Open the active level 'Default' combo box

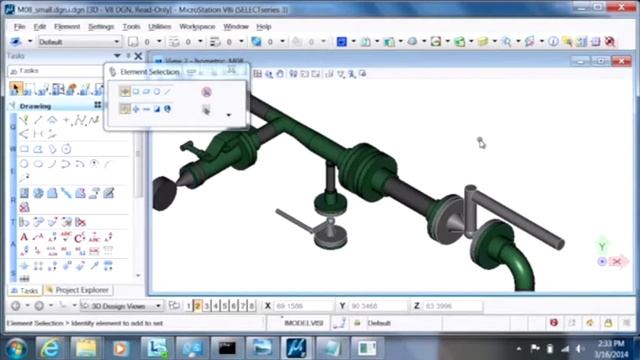[80, 42]
